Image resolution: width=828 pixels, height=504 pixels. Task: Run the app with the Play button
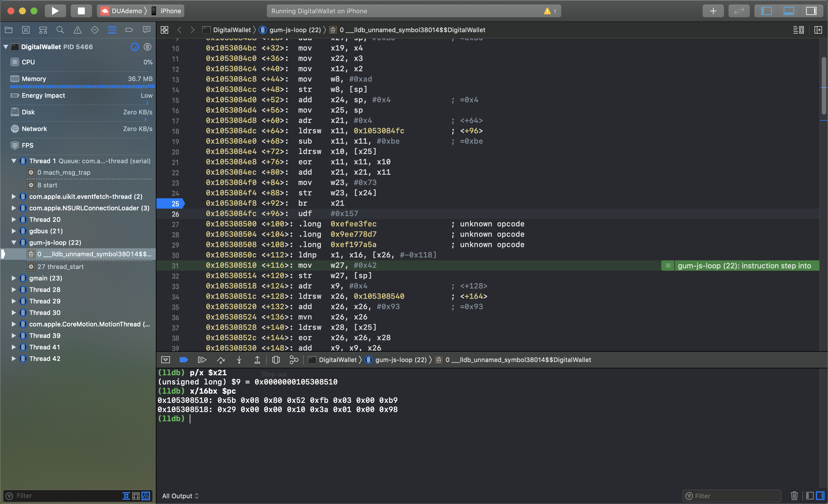(55, 11)
